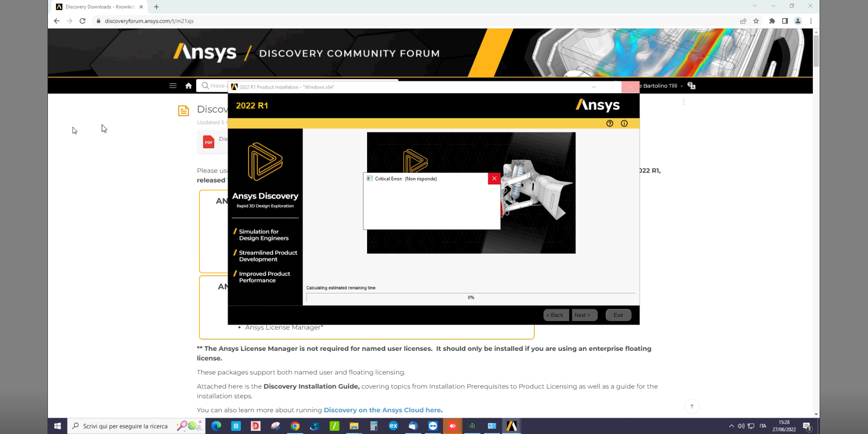This screenshot has width=868, height=434.
Task: Click the Ansys Discovery Community Forum logo
Action: [x=307, y=53]
